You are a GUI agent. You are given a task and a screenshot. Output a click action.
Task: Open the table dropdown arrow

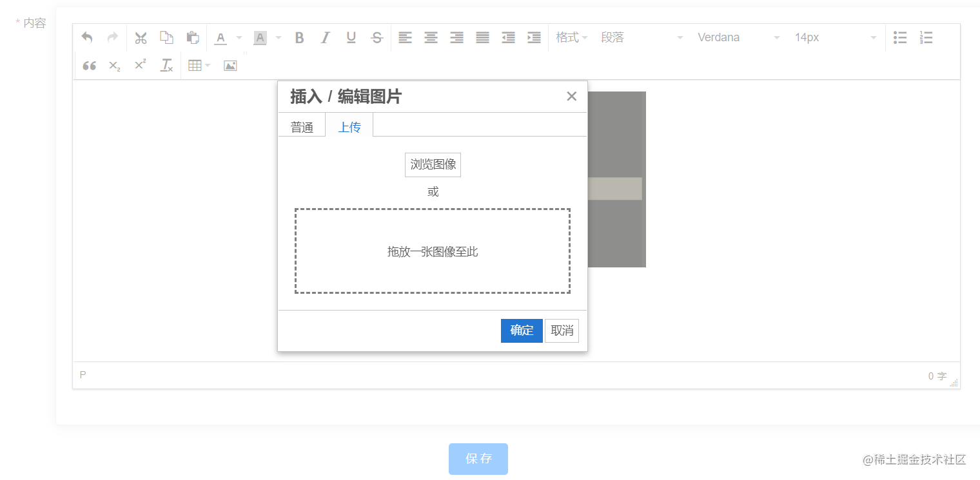[x=208, y=65]
